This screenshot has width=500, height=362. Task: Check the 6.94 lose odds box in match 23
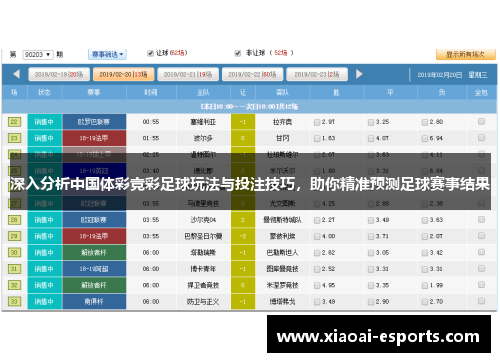pos(425,139)
